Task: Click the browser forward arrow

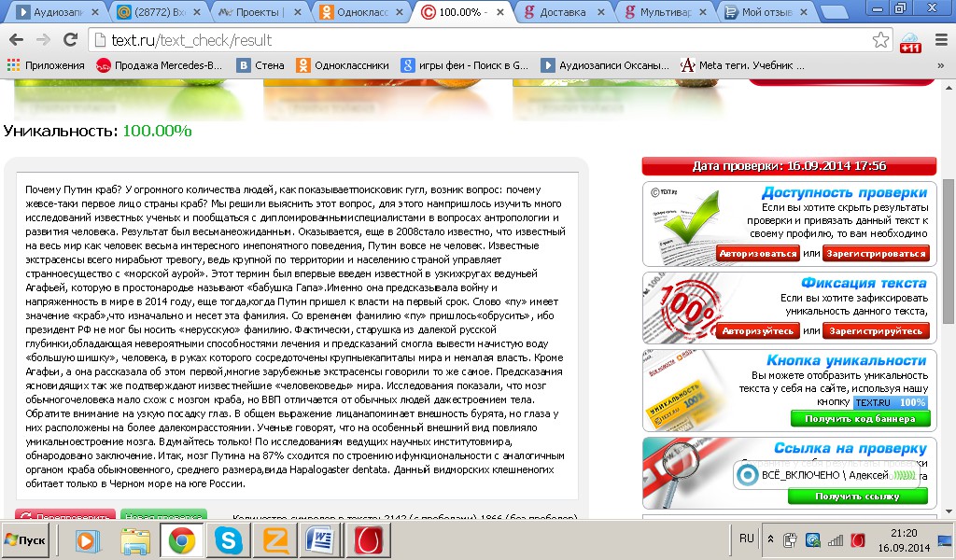Action: [43, 40]
